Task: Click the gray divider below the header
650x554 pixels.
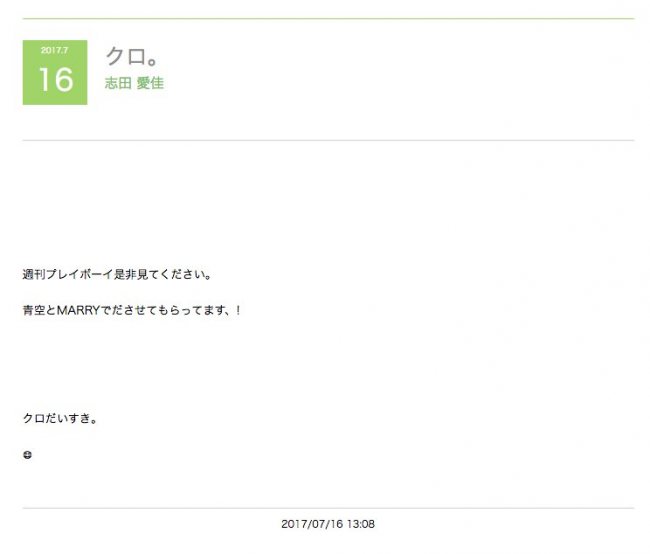Action: (x=328, y=140)
